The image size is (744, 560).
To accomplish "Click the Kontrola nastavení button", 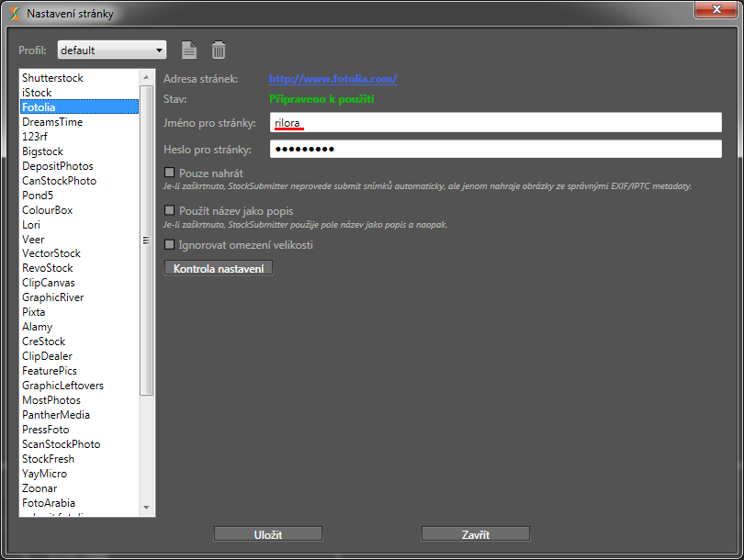I will pos(219,268).
